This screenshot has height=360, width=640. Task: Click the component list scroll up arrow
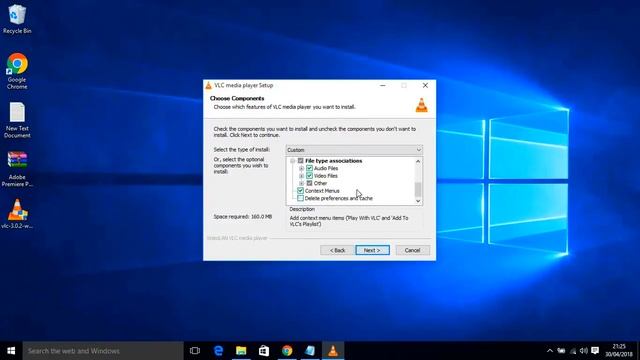[x=418, y=162]
